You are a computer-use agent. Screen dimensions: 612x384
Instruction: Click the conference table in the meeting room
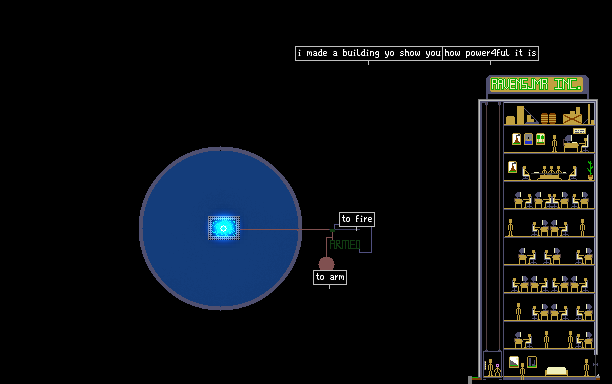coord(550,176)
